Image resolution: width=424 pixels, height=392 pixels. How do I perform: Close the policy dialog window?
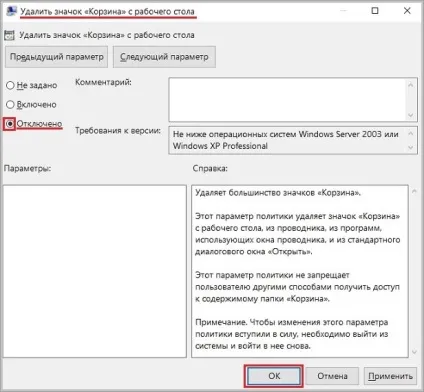point(407,11)
